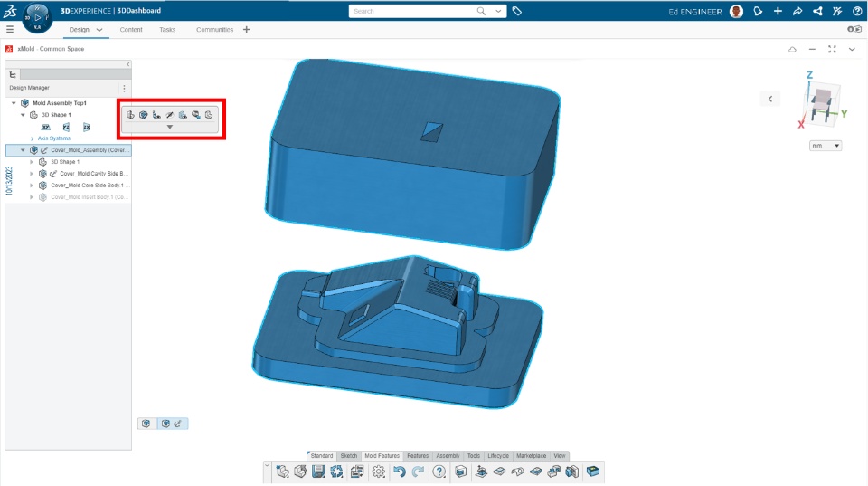Viewport: 868px width, 486px height.
Task: Open the Design tab dropdown arrow
Action: click(x=99, y=30)
